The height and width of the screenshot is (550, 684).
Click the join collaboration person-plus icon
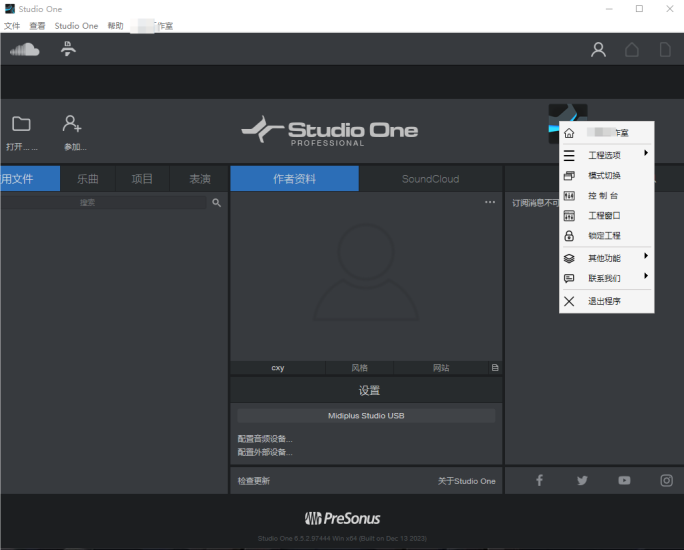click(x=72, y=123)
